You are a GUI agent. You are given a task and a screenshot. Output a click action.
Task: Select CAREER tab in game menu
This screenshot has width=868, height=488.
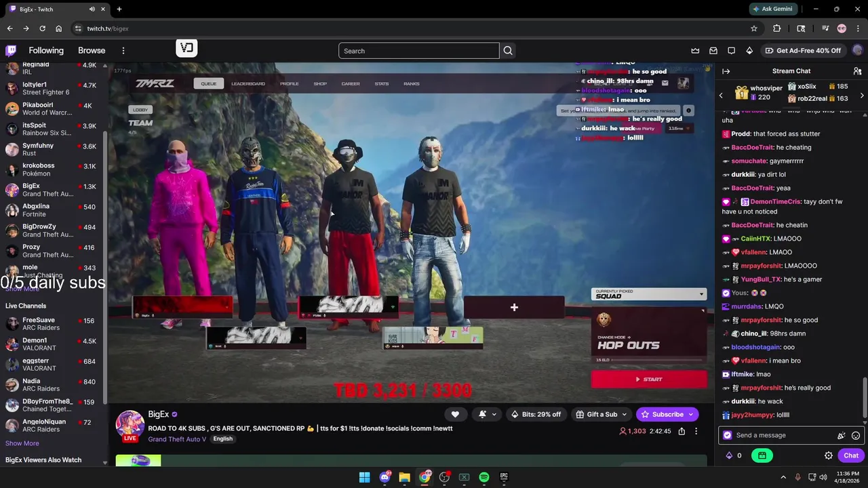[x=351, y=84]
